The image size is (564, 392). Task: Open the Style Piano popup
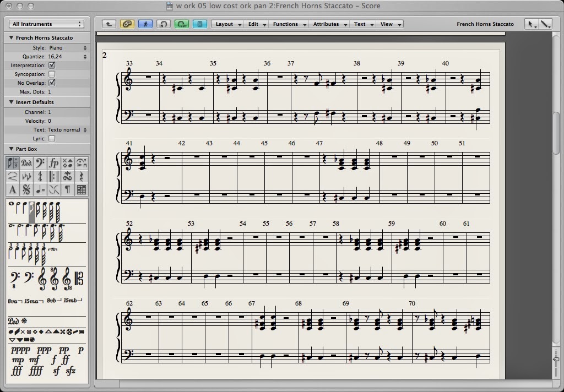68,48
